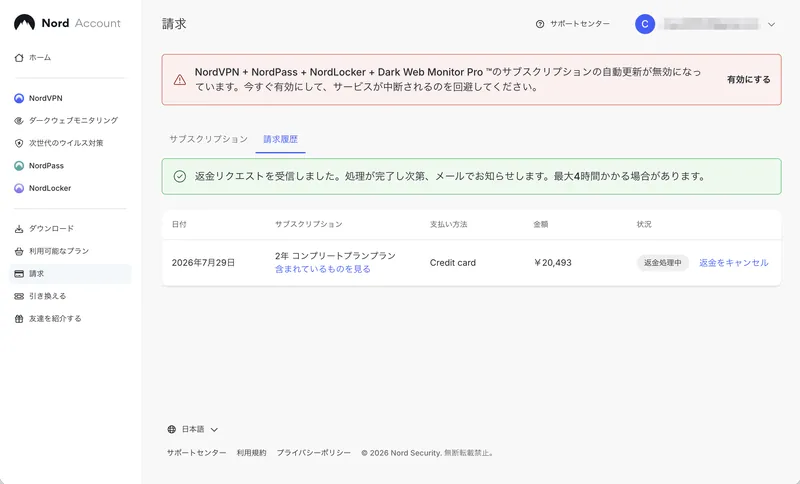Select the 請求履歴 tab

[x=281, y=139]
